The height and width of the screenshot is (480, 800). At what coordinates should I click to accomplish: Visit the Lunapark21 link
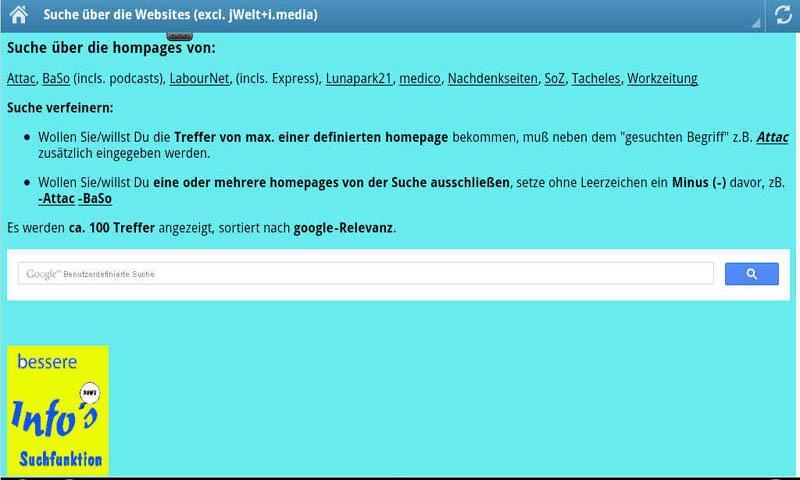(x=359, y=78)
